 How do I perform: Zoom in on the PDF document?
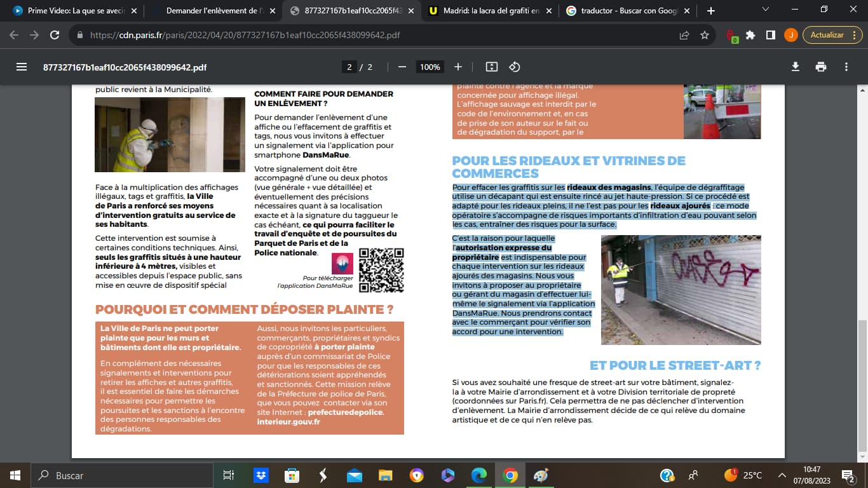pos(458,67)
